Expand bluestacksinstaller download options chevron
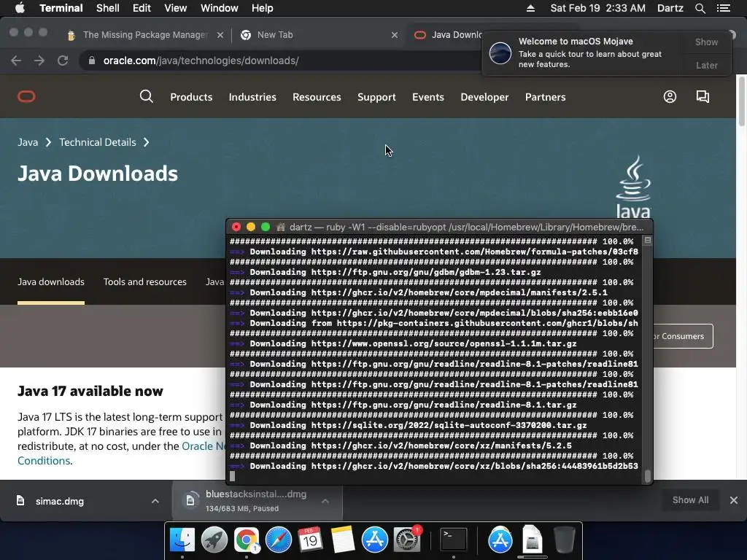747x560 pixels. [x=325, y=501]
